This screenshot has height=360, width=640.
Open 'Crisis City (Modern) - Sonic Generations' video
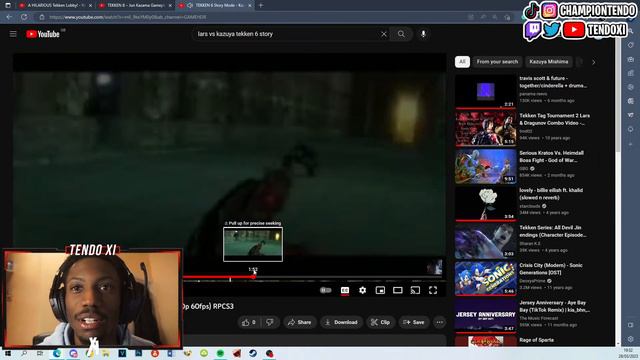click(x=551, y=269)
